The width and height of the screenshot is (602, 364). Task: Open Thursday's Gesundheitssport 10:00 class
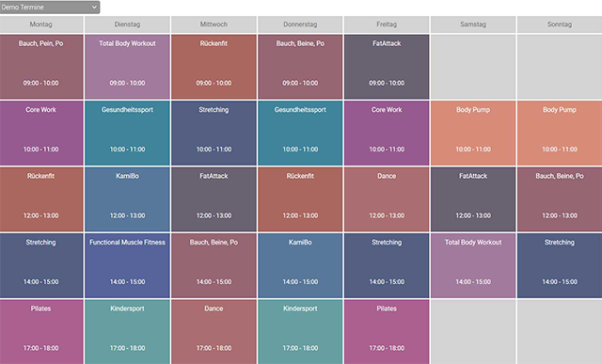tap(300, 134)
